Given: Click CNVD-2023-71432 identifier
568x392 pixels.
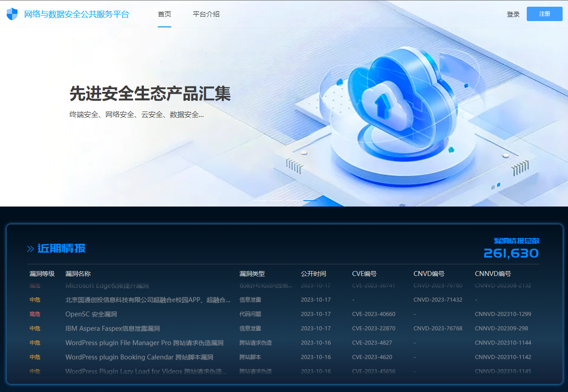Looking at the screenshot, I should 438,300.
